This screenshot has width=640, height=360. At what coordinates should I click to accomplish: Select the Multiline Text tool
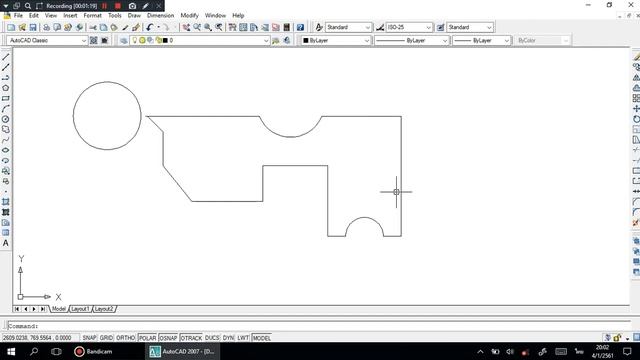(x=6, y=243)
